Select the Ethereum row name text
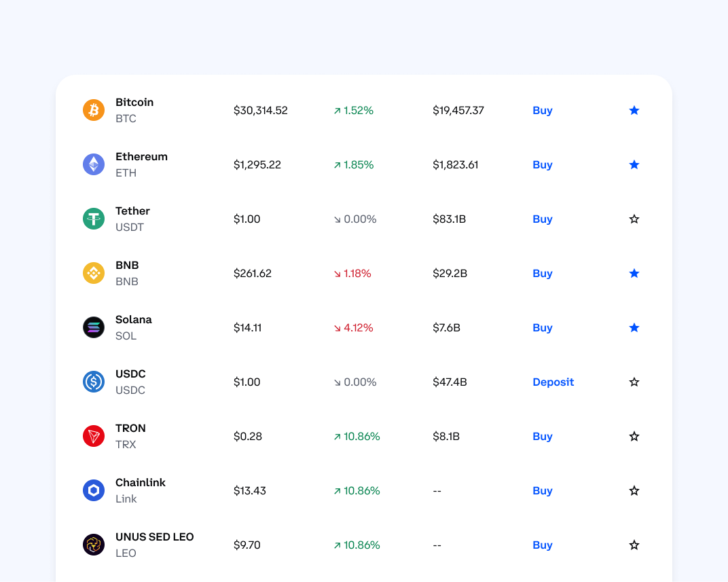 click(x=141, y=156)
